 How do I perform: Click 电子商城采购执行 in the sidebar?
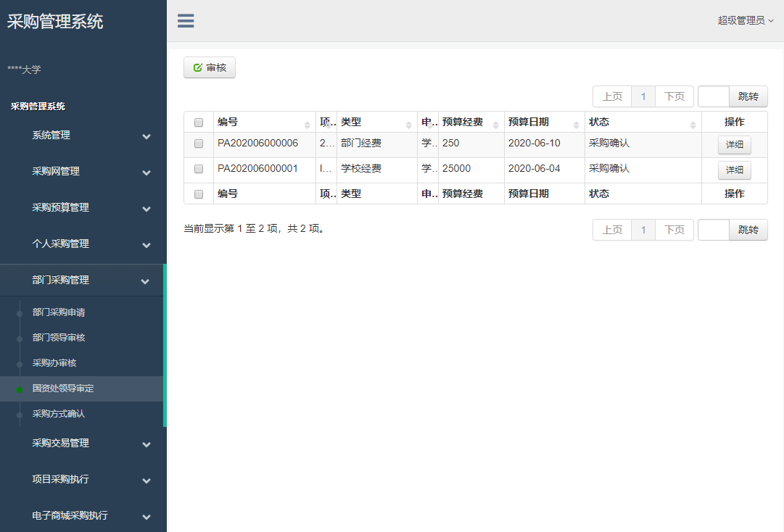pyautogui.click(x=70, y=515)
